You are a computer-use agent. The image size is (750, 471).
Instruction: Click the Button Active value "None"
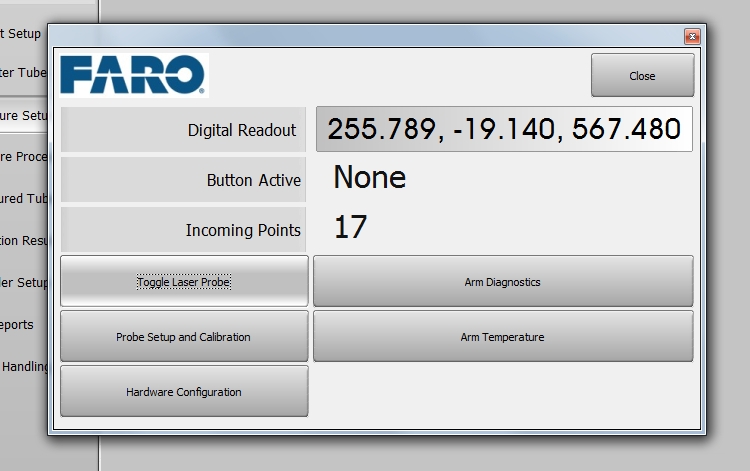pyautogui.click(x=370, y=178)
